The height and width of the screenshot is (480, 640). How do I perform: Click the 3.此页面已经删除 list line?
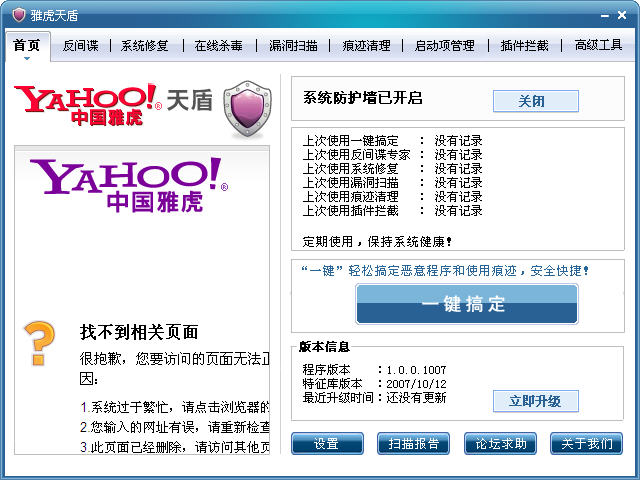point(175,447)
